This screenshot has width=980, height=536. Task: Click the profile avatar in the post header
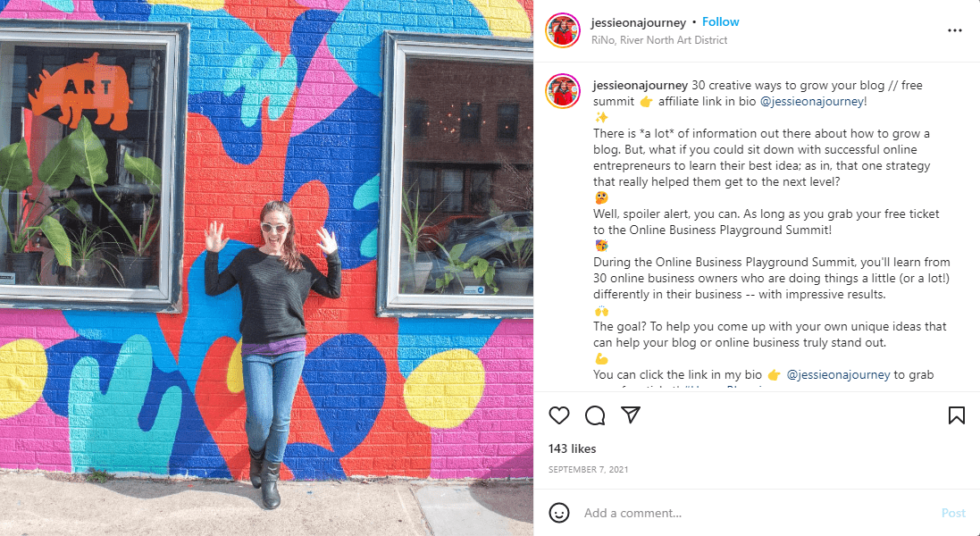(x=563, y=30)
